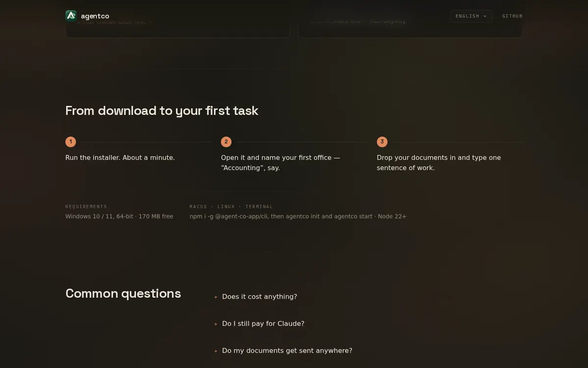Open the English language dropdown
This screenshot has height=368, width=588.
coord(471,16)
